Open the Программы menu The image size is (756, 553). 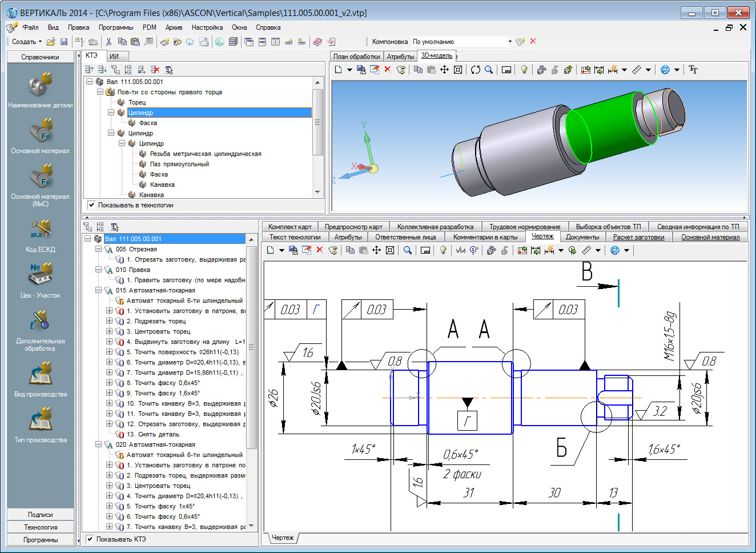click(116, 27)
